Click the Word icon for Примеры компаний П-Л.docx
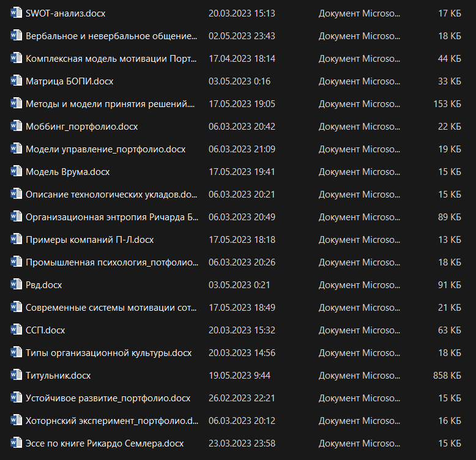 coord(16,240)
